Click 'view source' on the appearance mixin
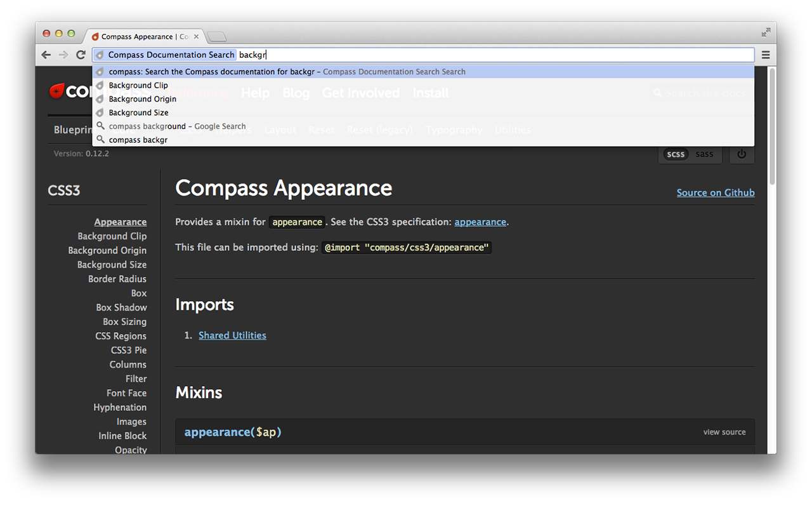This screenshot has height=508, width=812. pos(724,432)
